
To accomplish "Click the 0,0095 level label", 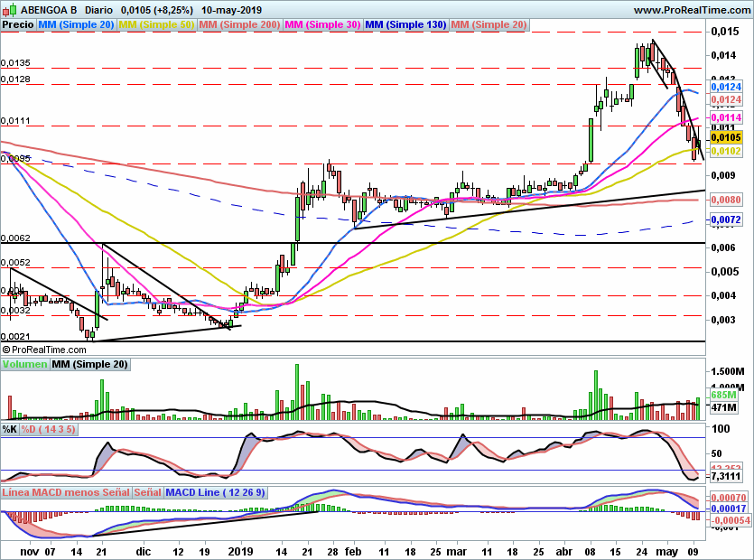I will [15, 158].
